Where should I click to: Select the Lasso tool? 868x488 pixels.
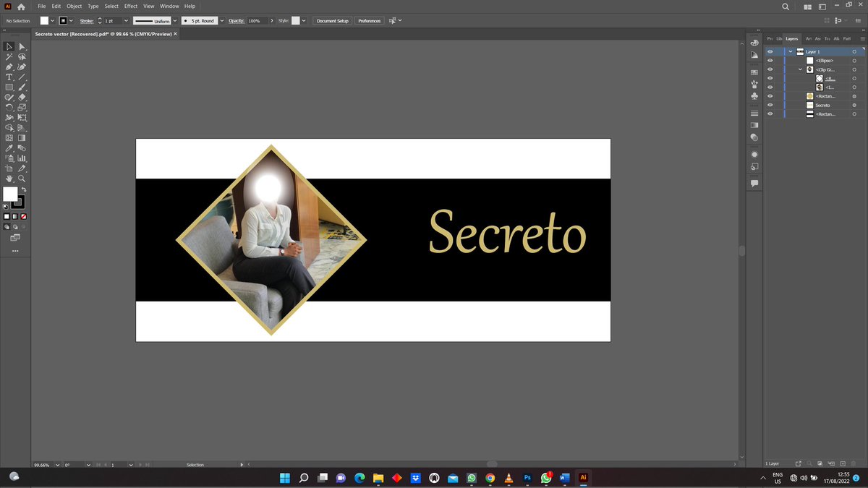click(22, 56)
